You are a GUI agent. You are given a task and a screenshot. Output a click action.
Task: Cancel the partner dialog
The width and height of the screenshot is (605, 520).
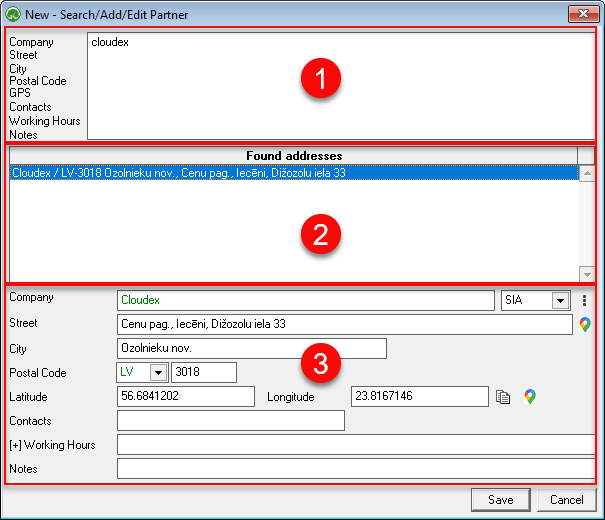coord(566,500)
